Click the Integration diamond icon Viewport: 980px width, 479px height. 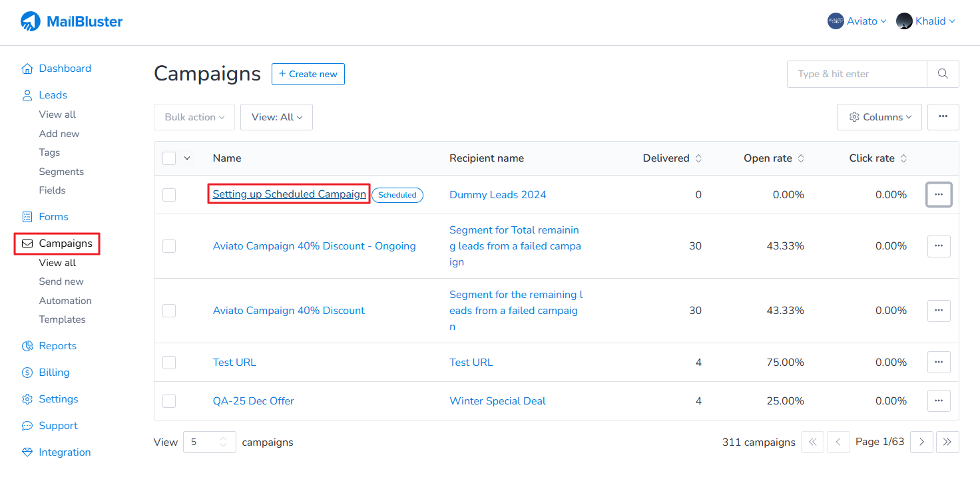pyautogui.click(x=27, y=452)
